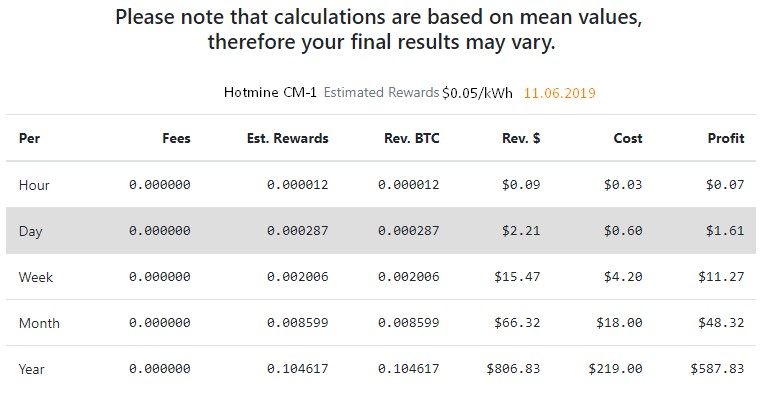The width and height of the screenshot is (764, 396).
Task: Select the Year row label
Action: [x=31, y=369]
